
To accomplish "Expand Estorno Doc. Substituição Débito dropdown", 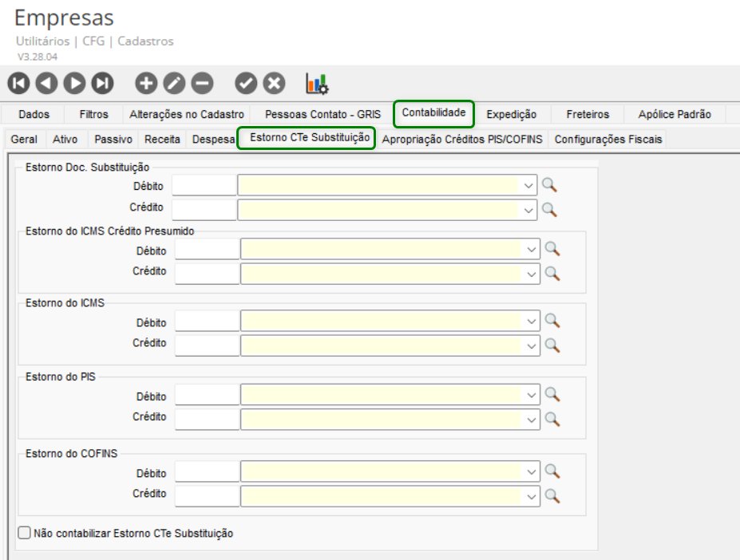I will [x=528, y=186].
